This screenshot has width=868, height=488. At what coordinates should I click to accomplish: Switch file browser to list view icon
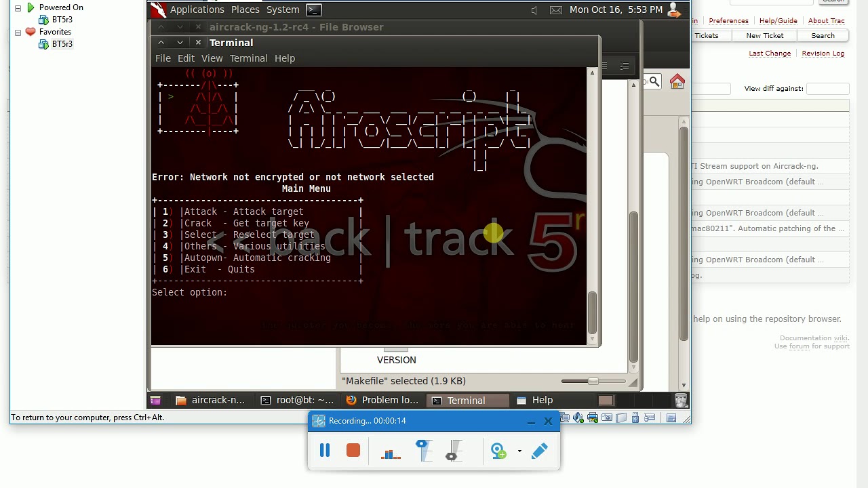(605, 66)
